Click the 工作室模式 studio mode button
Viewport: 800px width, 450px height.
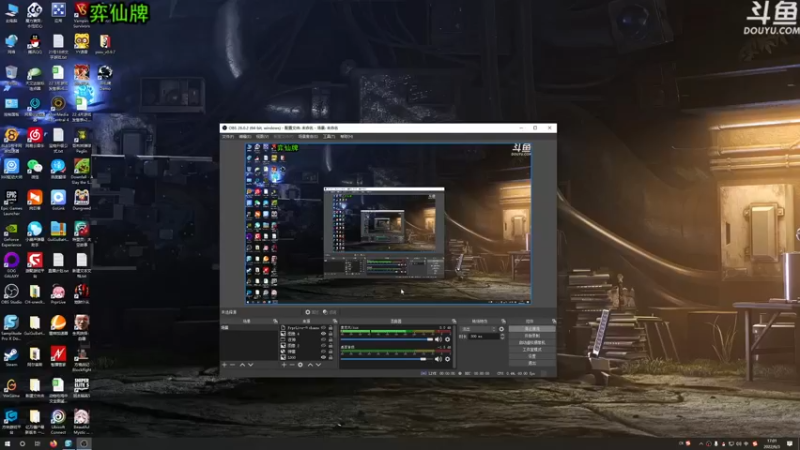click(x=532, y=349)
